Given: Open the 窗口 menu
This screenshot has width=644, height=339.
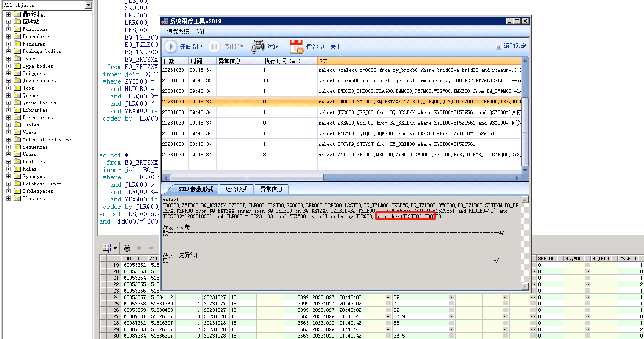Looking at the screenshot, I should (x=202, y=31).
